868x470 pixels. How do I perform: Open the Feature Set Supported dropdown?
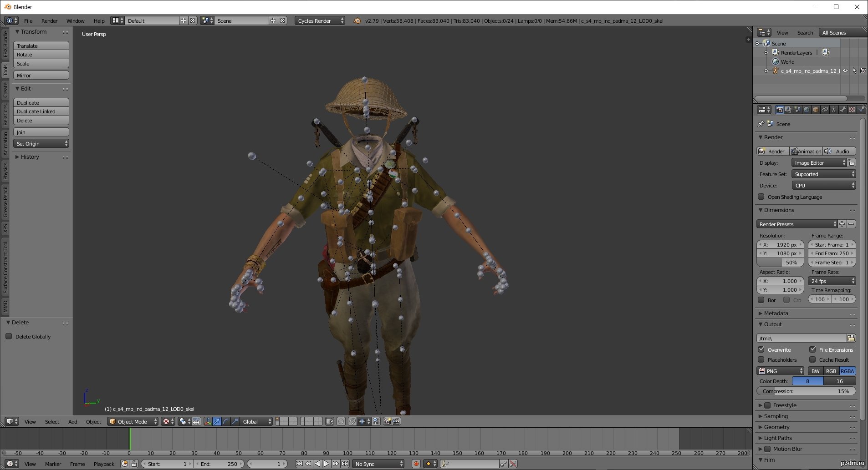click(x=824, y=174)
